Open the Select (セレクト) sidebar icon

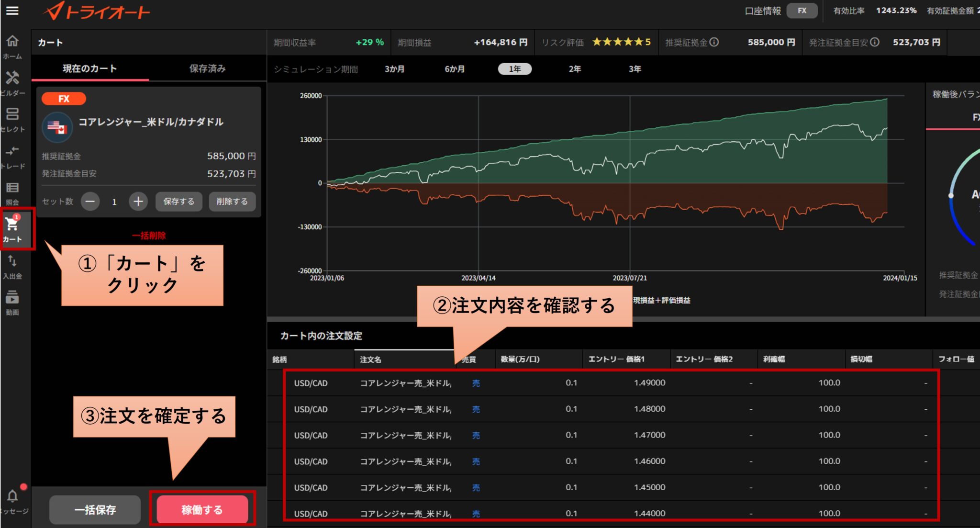pos(12,120)
